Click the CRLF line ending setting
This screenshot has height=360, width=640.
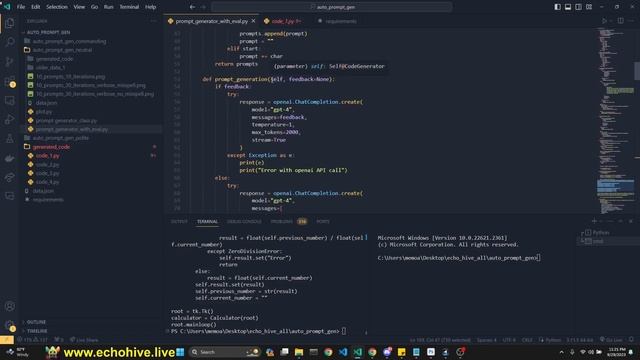pyautogui.click(x=527, y=340)
